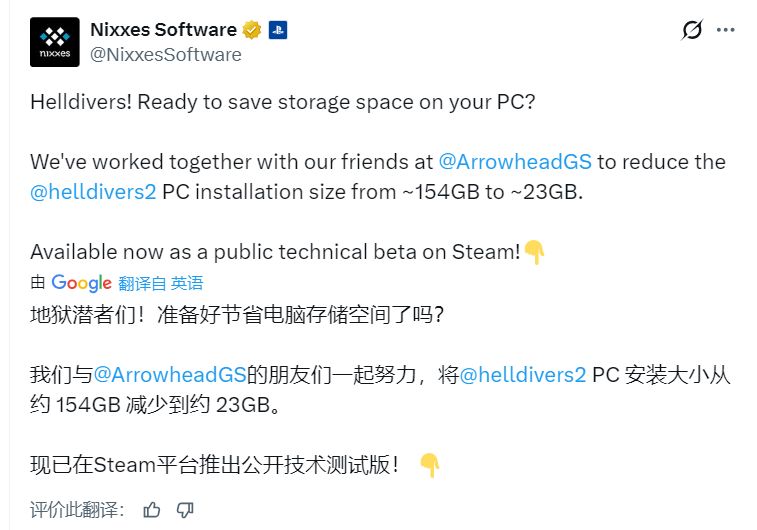Click the 评价此翻译 label

[x=77, y=510]
